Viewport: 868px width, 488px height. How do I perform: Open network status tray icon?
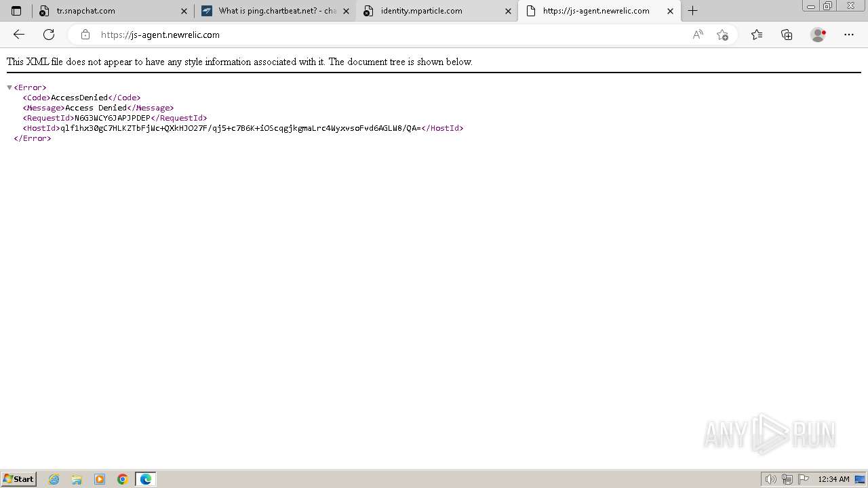[787, 479]
